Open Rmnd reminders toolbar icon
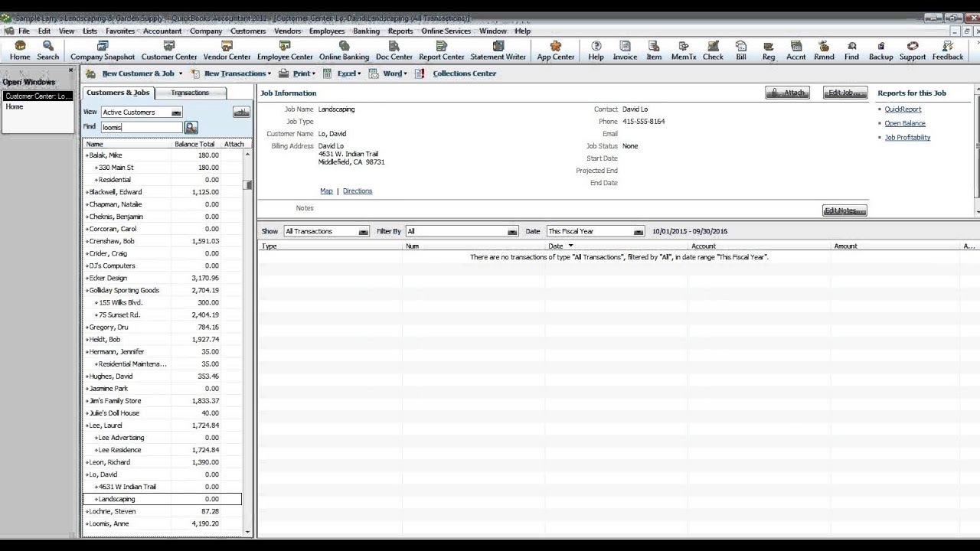The height and width of the screenshot is (551, 980). 824,51
